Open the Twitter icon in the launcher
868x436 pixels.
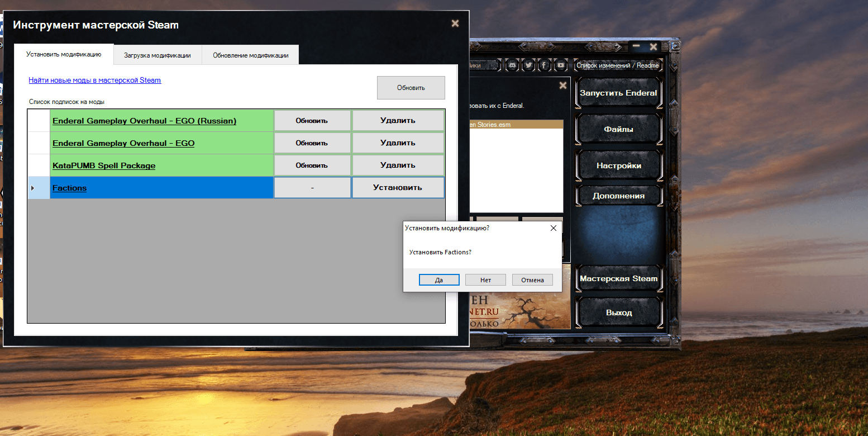point(528,65)
